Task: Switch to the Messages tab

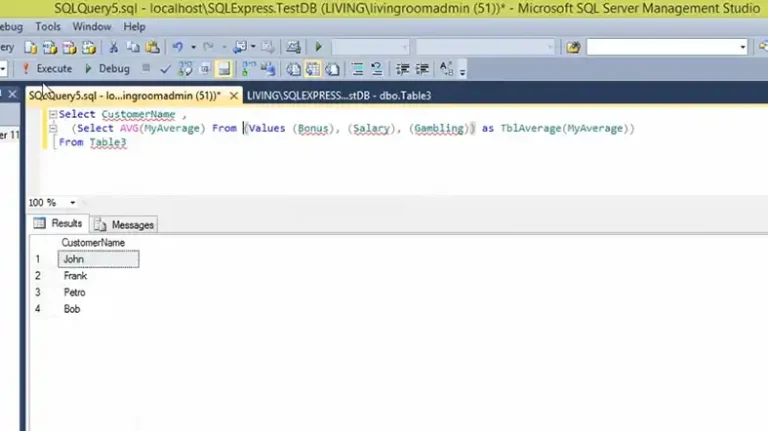Action: click(126, 225)
